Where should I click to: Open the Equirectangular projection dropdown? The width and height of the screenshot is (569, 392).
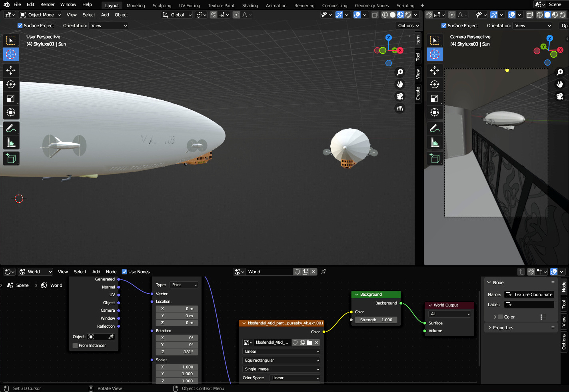click(281, 360)
